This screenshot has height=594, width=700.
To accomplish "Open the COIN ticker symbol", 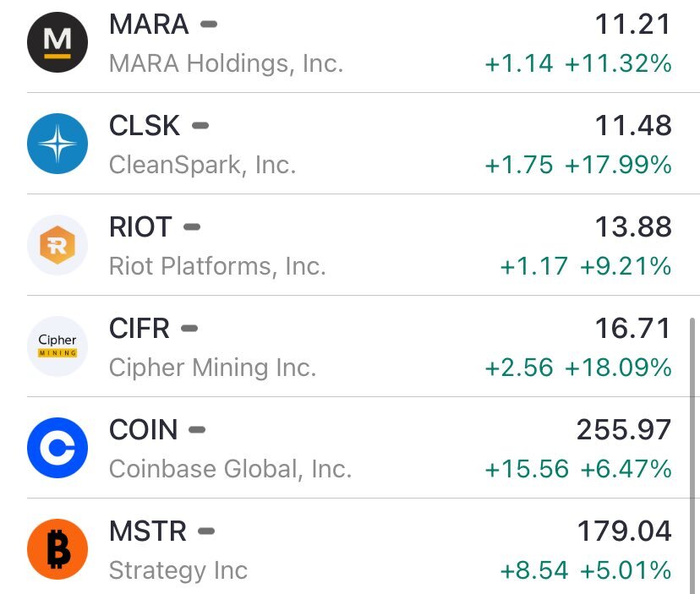I will (144, 430).
